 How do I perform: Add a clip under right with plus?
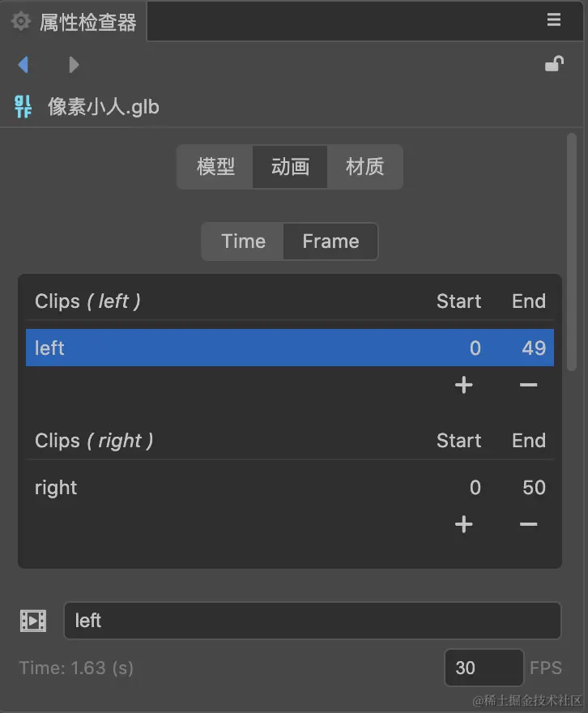point(463,524)
